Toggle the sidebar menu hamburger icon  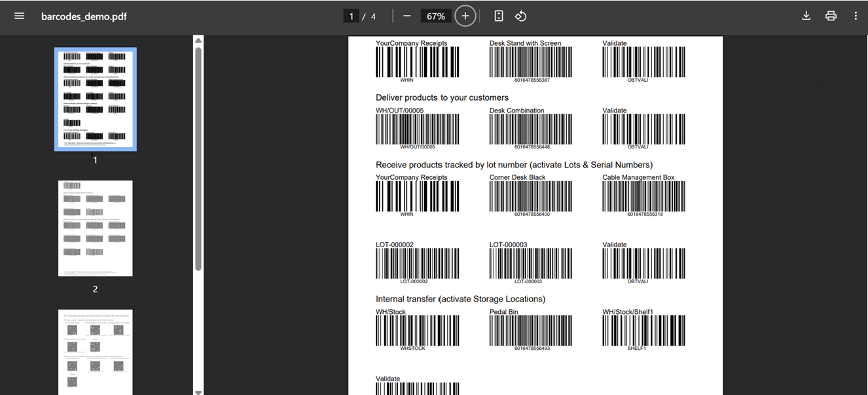[20, 16]
